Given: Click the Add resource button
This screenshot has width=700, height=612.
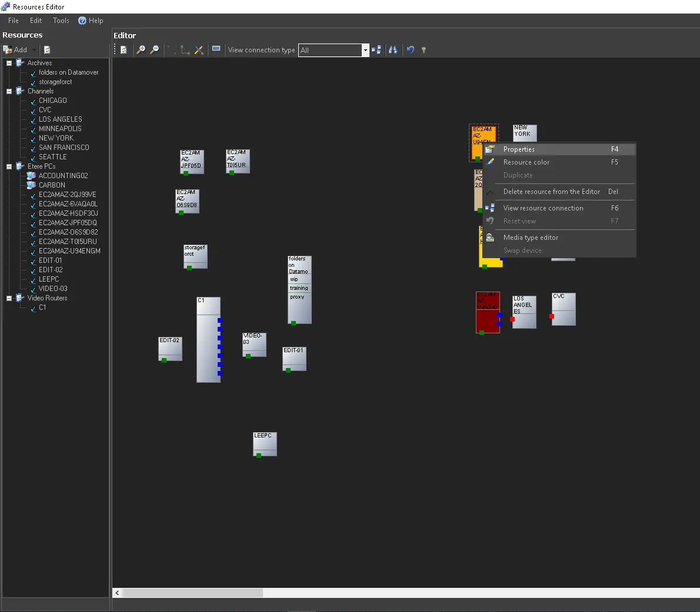Looking at the screenshot, I should pos(16,50).
